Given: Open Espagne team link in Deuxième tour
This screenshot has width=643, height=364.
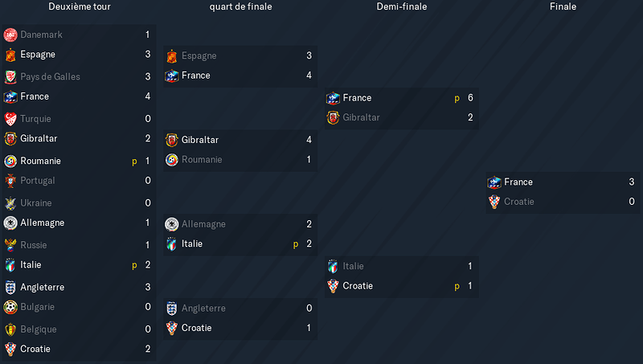Looking at the screenshot, I should point(38,55).
